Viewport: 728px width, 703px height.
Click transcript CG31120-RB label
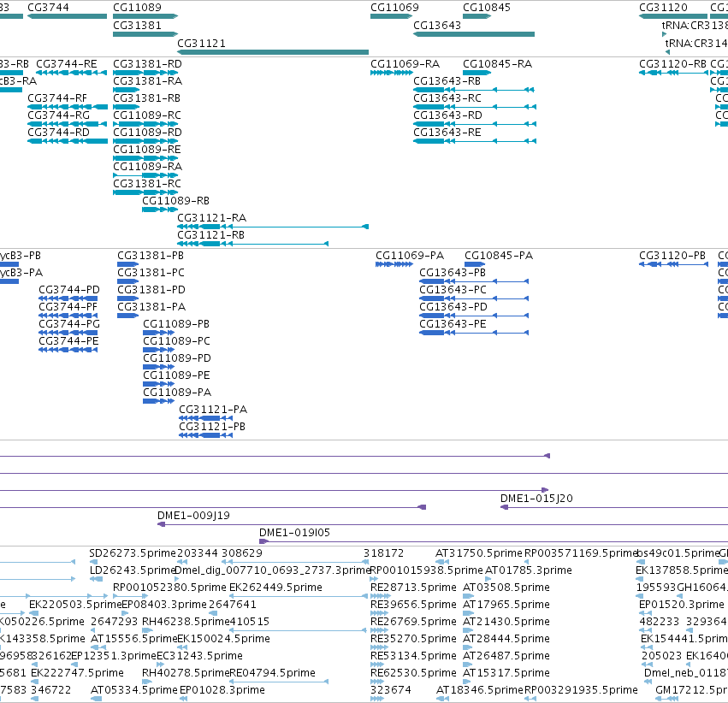pos(673,64)
